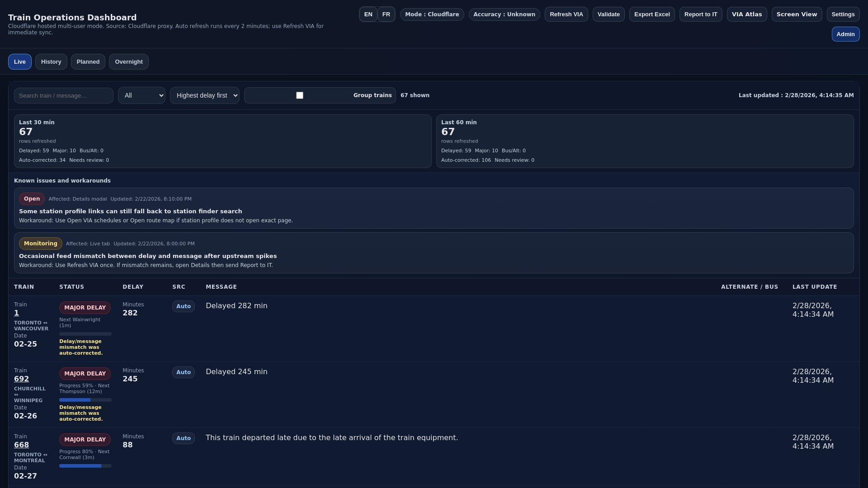Open Screen View

pos(797,14)
